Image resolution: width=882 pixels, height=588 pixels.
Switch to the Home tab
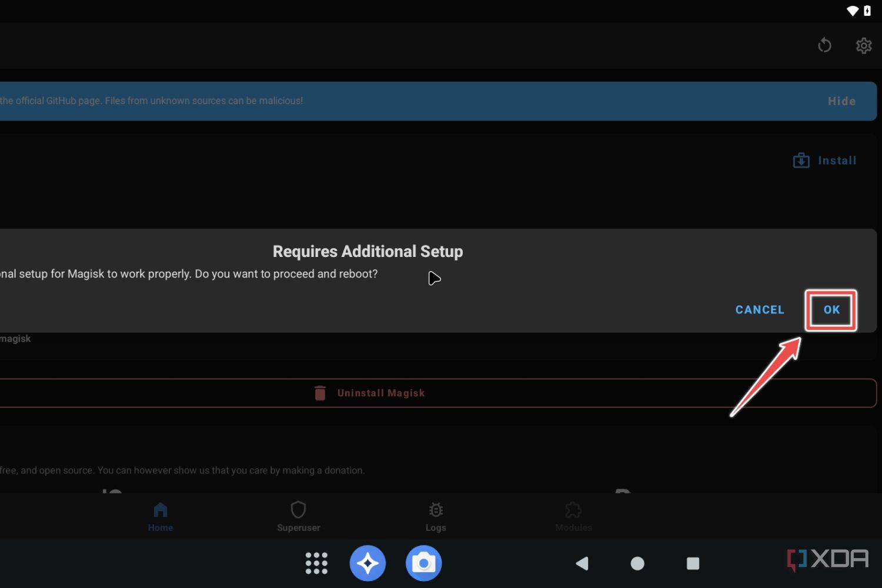coord(161,517)
